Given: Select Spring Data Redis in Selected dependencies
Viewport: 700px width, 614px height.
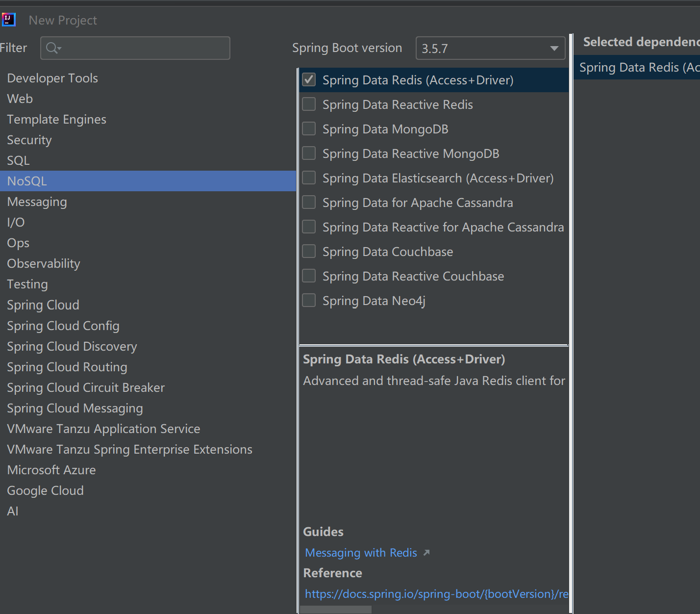Looking at the screenshot, I should (637, 67).
